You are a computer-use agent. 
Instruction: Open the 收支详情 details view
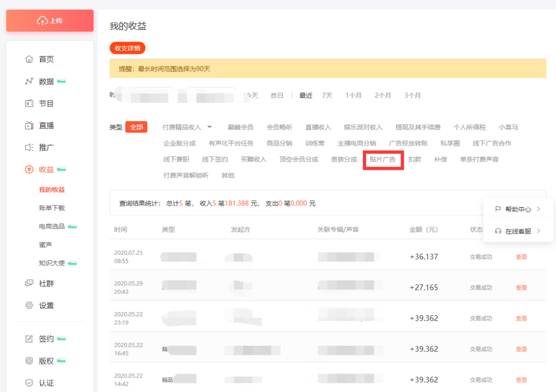click(x=126, y=48)
